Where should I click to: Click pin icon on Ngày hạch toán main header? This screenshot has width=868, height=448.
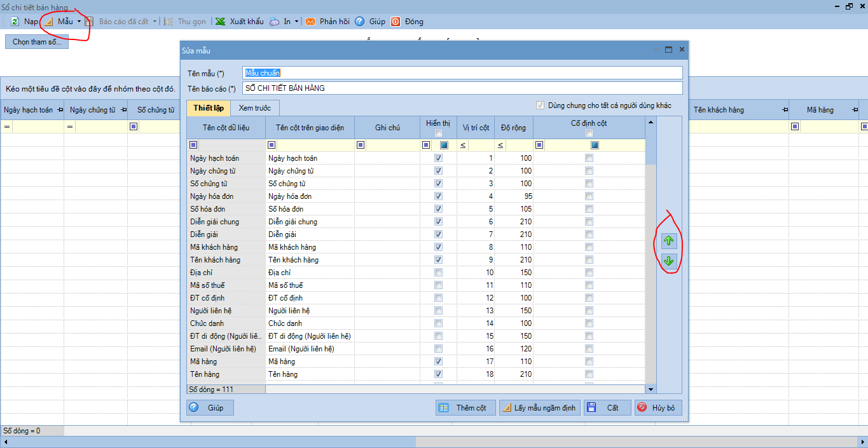60,110
